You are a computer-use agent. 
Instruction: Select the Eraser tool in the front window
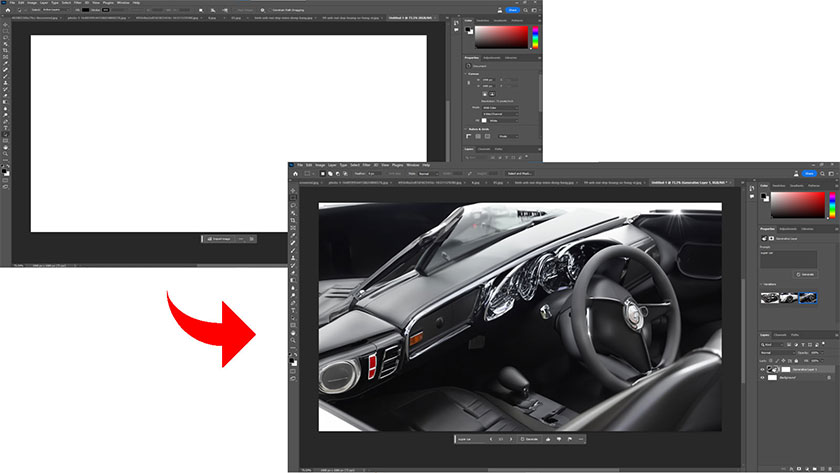(x=293, y=273)
